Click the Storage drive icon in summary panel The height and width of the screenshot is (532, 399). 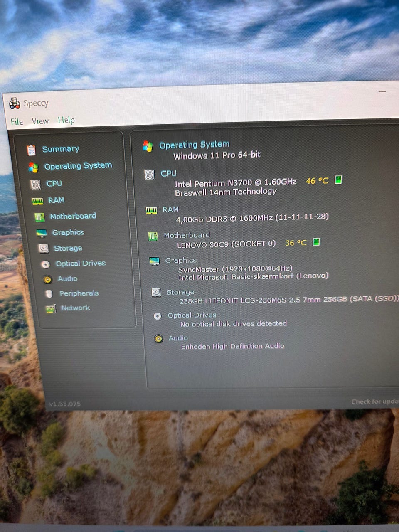click(x=156, y=293)
